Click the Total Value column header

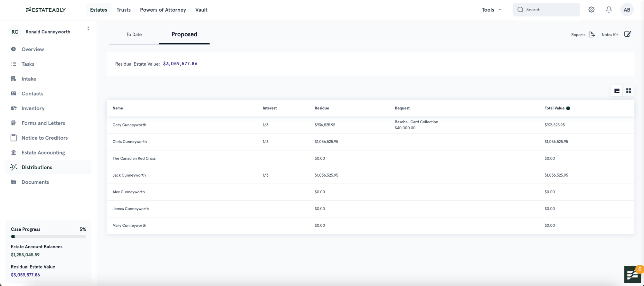(554, 108)
